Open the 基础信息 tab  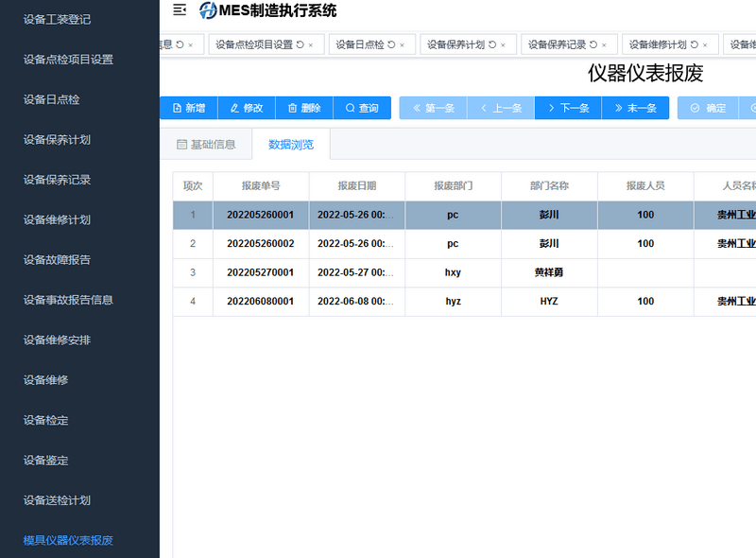[x=206, y=145]
